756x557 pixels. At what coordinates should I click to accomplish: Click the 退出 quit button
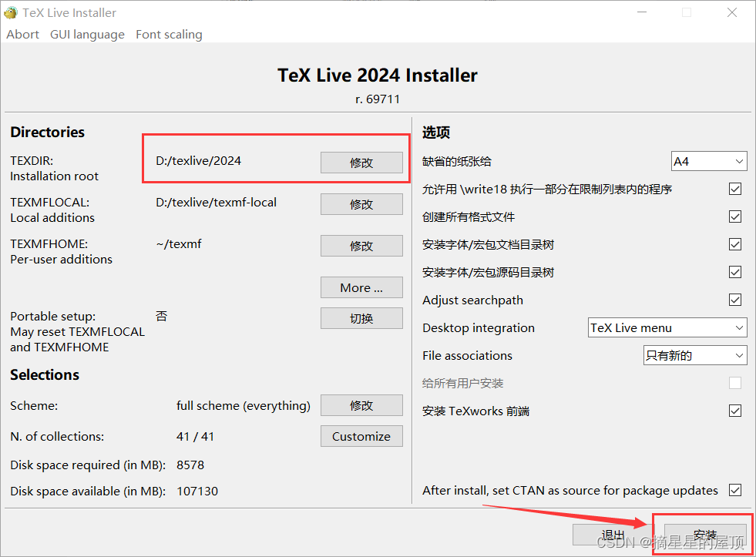click(613, 535)
